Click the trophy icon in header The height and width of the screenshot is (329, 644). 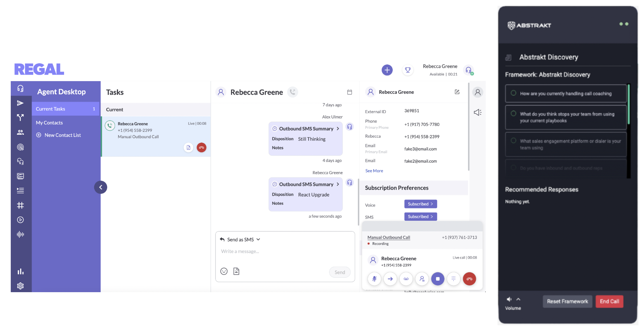(408, 70)
